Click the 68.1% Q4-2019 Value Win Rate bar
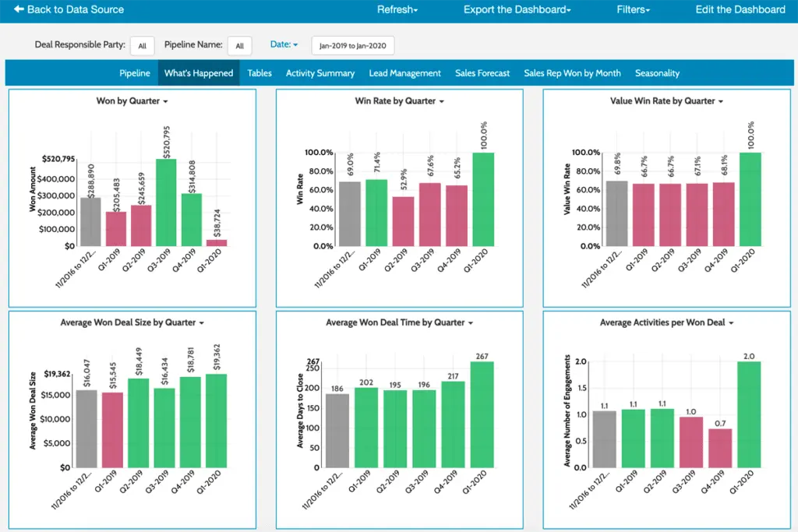The width and height of the screenshot is (798, 532). tap(724, 214)
